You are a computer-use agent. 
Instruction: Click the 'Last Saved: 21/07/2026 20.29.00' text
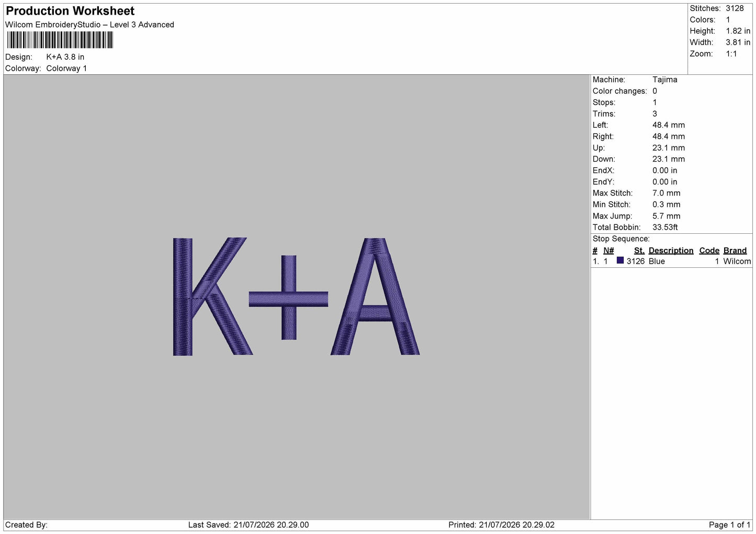[x=249, y=525]
